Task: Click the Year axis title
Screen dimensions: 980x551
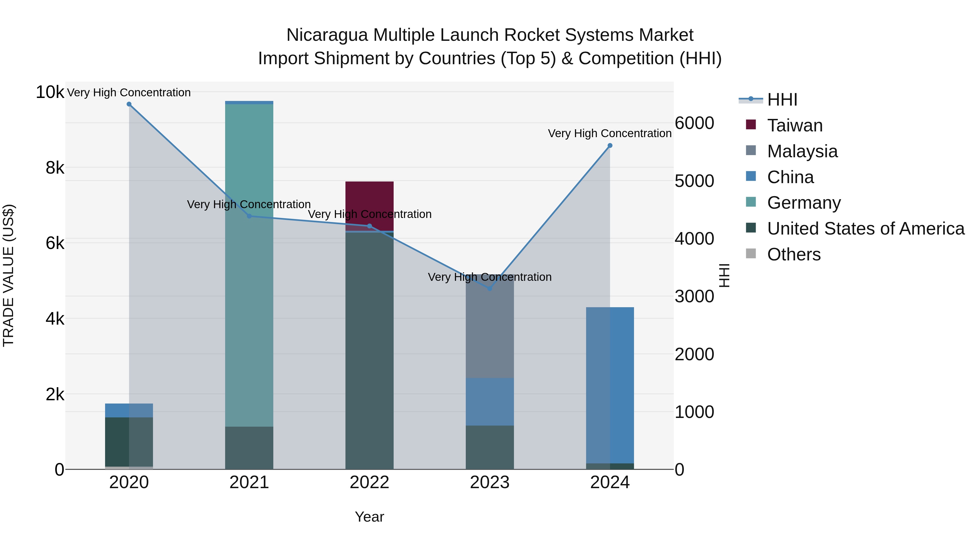Action: 369,517
